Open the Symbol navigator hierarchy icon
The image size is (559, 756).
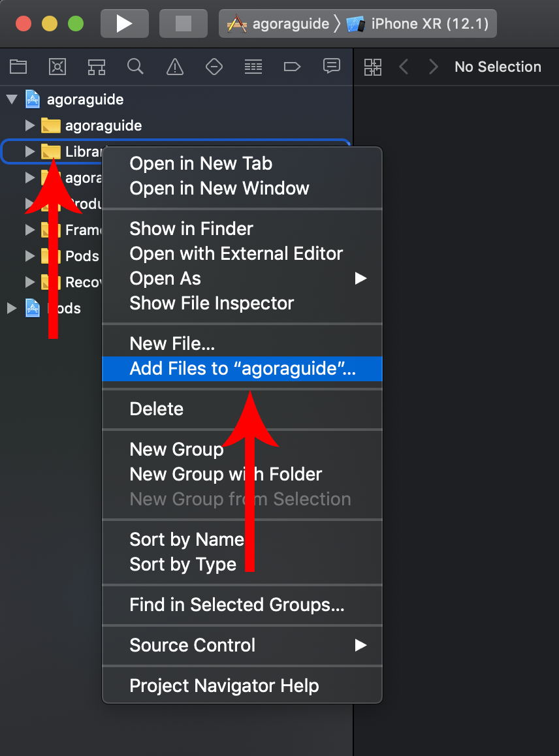pyautogui.click(x=97, y=67)
